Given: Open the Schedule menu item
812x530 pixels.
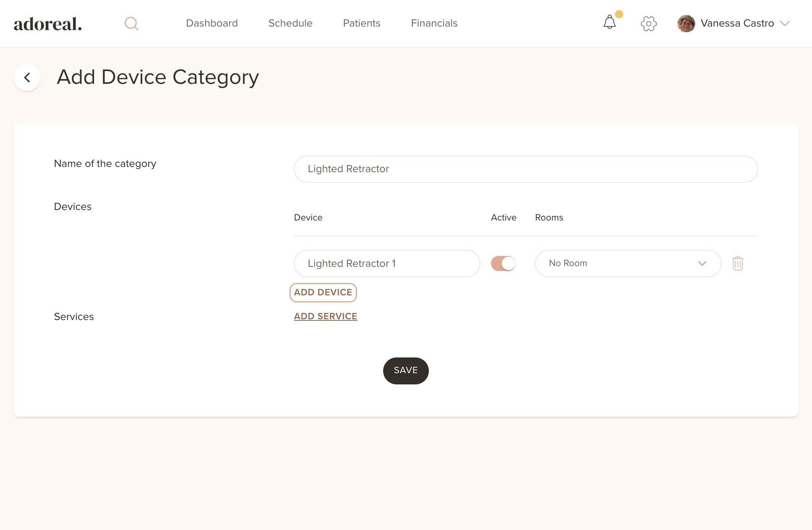Looking at the screenshot, I should coord(290,23).
